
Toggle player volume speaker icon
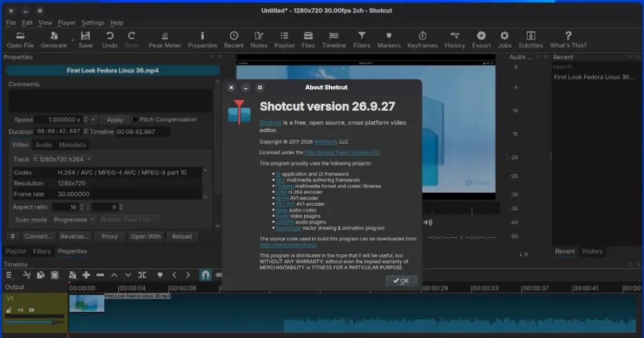[x=428, y=222]
